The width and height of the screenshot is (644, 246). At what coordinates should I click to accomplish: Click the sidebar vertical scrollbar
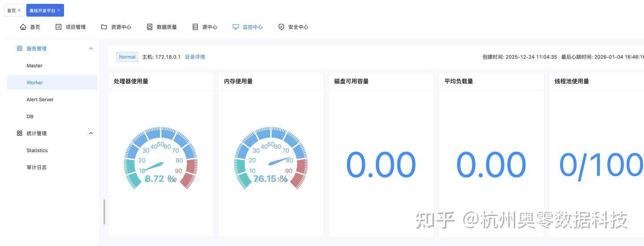click(104, 212)
